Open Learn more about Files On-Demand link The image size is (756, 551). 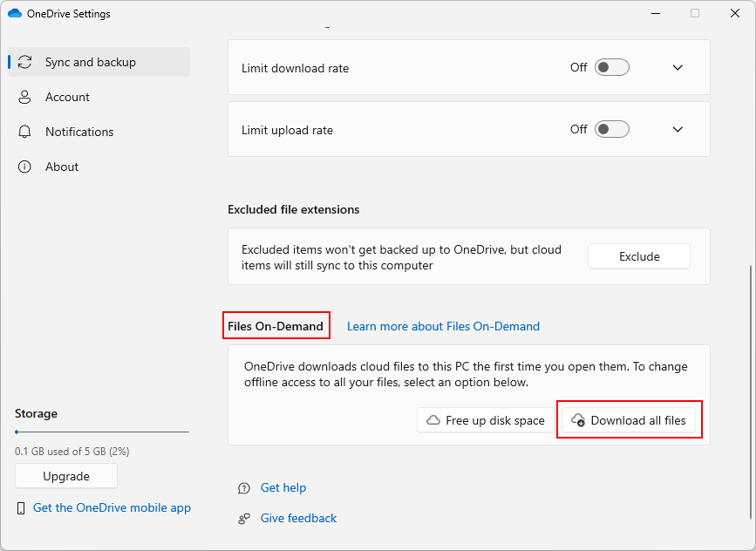point(443,326)
